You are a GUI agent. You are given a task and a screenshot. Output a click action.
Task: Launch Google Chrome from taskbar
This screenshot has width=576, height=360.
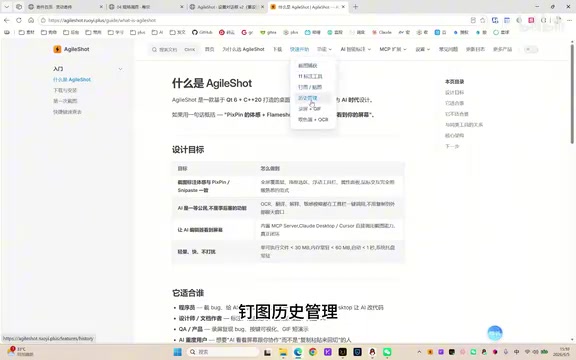click(x=313, y=352)
